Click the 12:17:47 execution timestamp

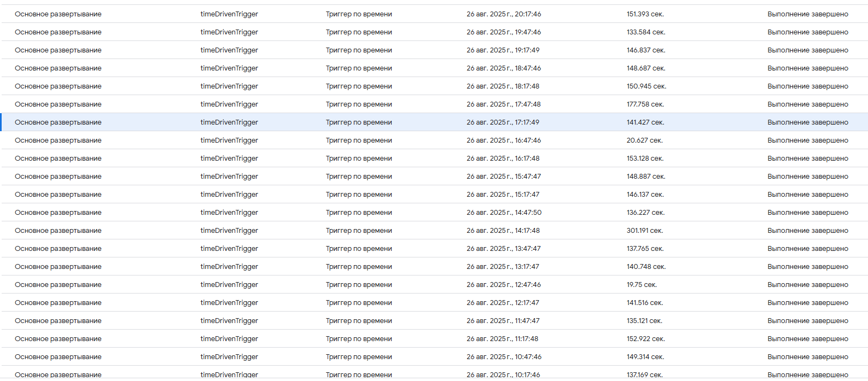point(503,303)
